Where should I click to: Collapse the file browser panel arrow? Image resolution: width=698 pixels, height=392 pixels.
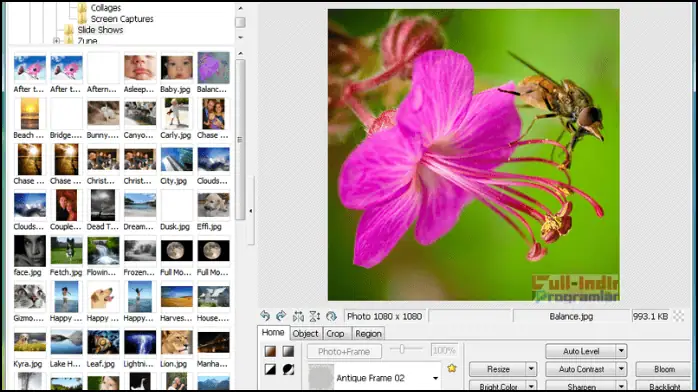pos(251,211)
